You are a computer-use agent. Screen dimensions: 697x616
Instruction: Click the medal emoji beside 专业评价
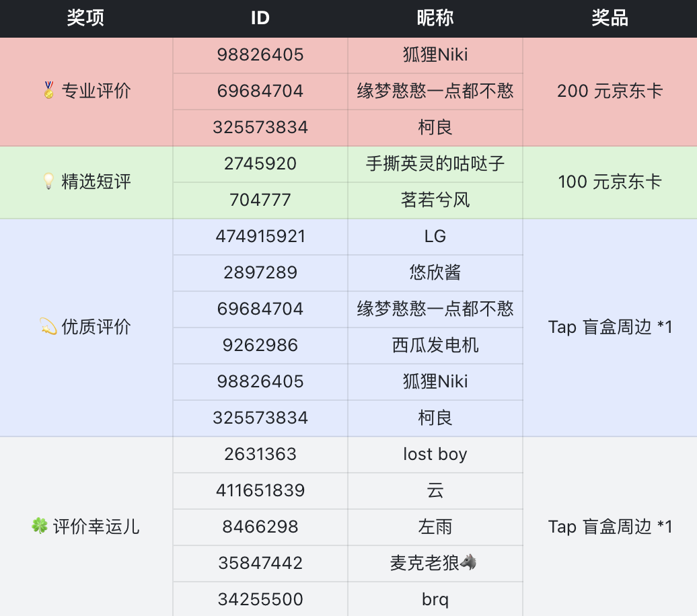click(x=48, y=91)
